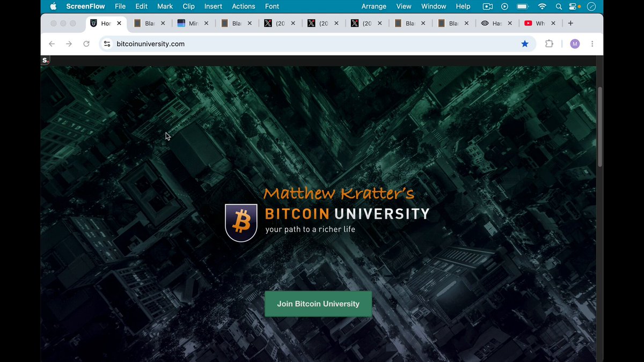Open the Actions menu

click(244, 6)
